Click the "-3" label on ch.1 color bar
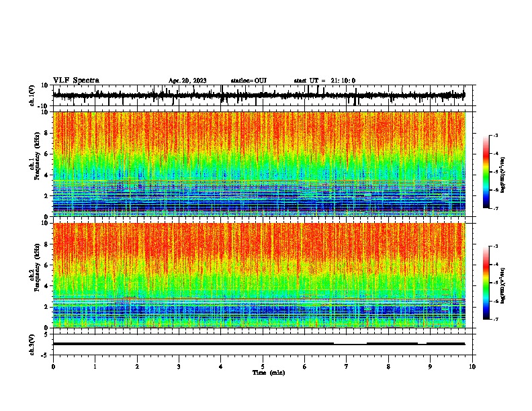The image size is (532, 411). 496,135
